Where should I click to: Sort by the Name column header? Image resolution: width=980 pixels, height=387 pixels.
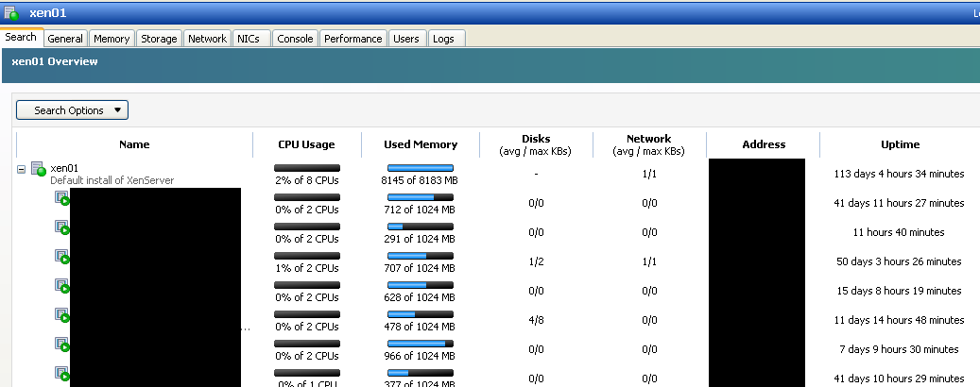[134, 144]
